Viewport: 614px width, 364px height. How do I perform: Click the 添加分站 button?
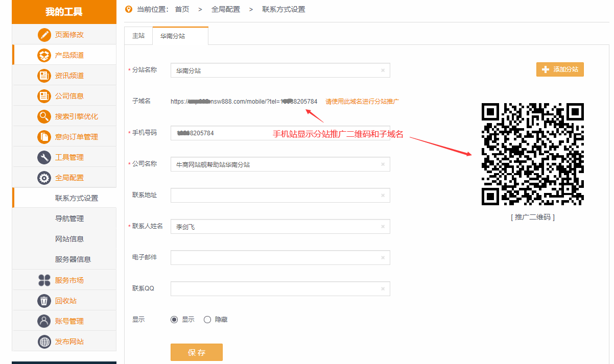coord(560,69)
